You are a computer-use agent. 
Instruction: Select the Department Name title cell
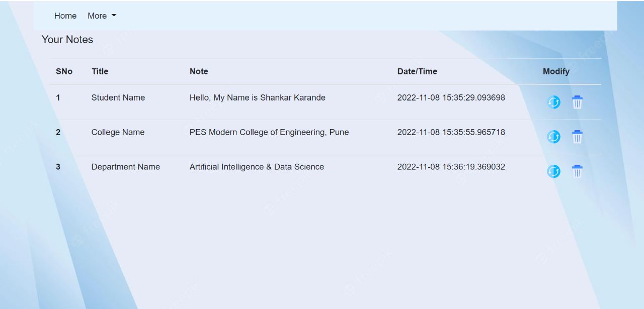pos(125,167)
